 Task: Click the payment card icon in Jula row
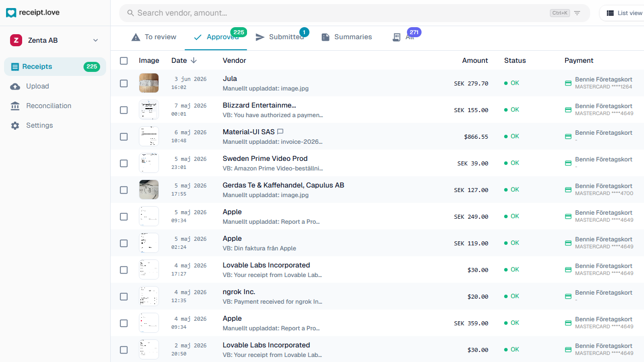[568, 83]
